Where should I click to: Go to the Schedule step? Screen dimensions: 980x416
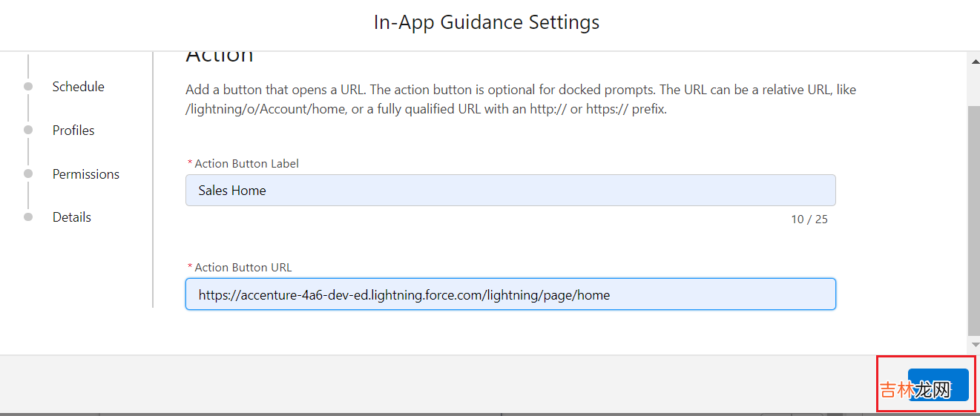click(x=78, y=87)
